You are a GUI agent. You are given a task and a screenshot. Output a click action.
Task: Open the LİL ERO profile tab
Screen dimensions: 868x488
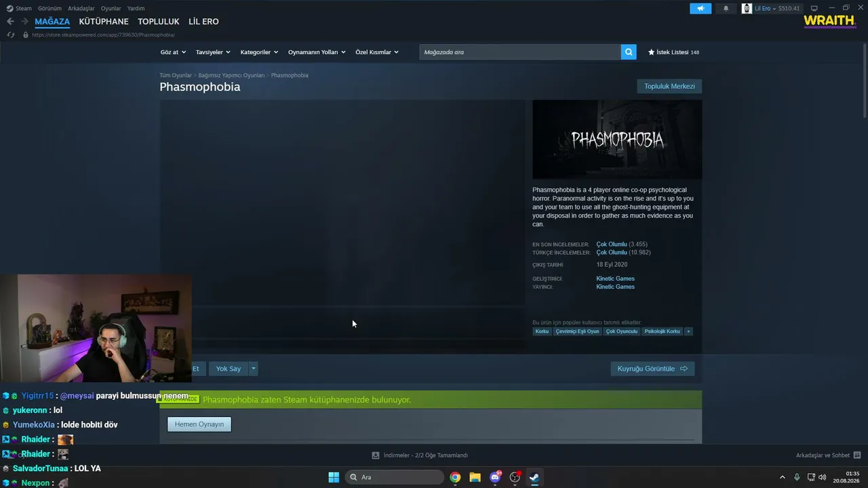coord(203,22)
